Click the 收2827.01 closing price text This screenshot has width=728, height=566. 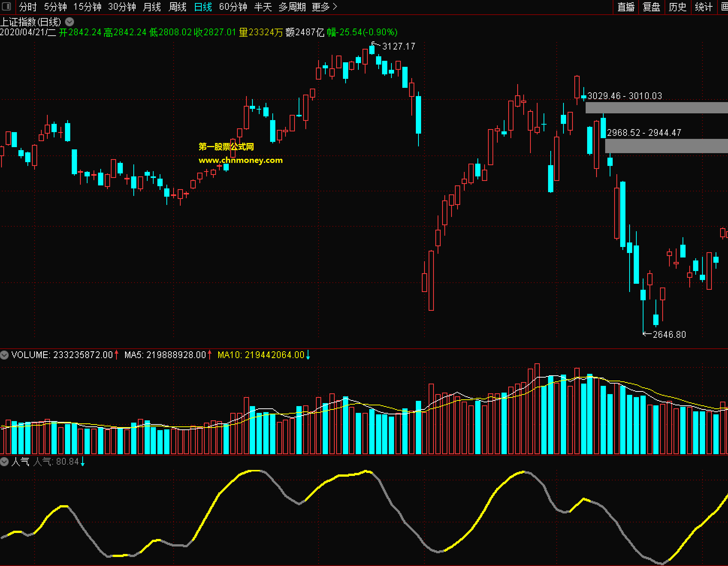(x=215, y=32)
